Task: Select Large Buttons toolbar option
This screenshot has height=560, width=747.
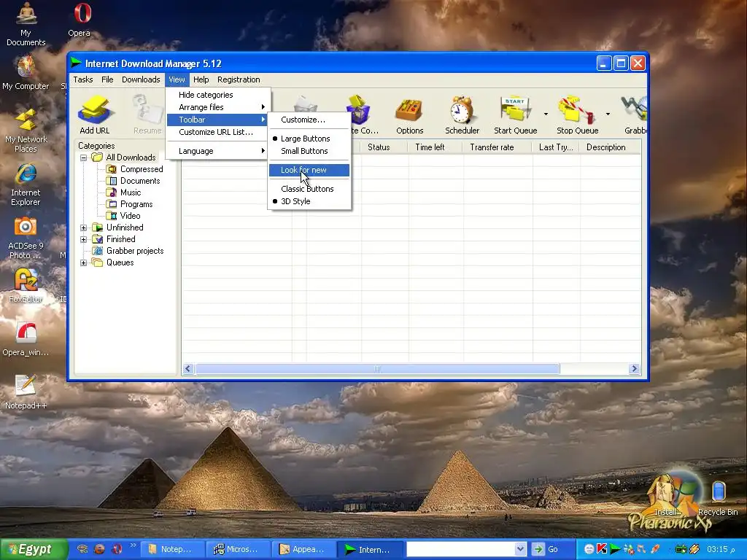Action: (x=309, y=139)
